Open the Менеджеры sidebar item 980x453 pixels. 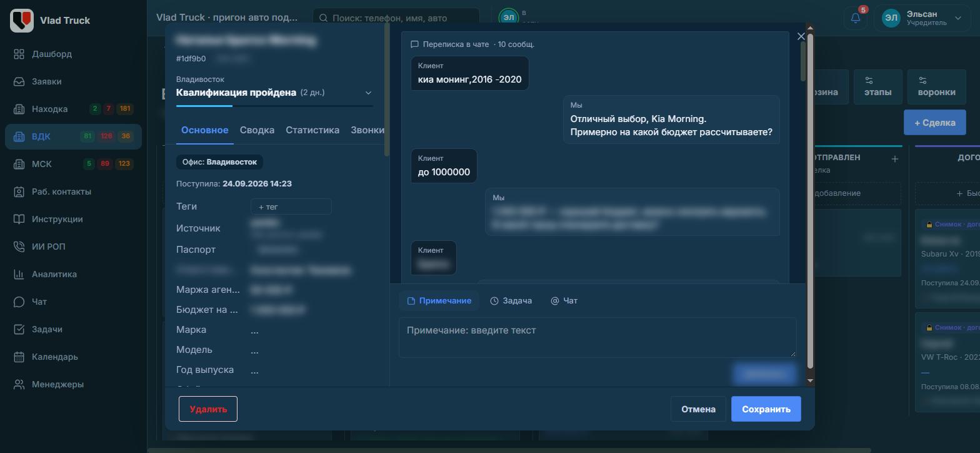[73, 384]
